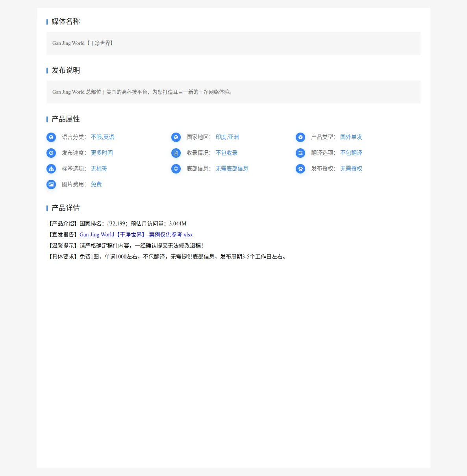Open the Gan Jing World 案例仅供参考.xlsx link
Viewport: 467px width, 476px height.
[136, 234]
